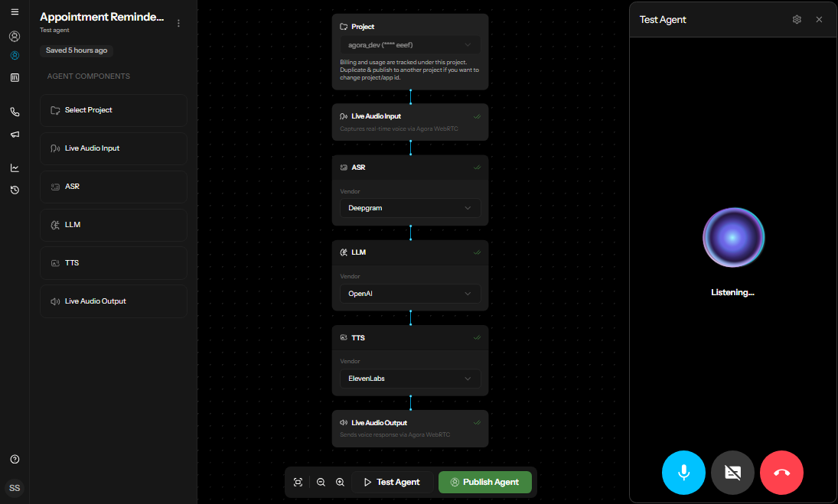Click the fit-to-view icon in bottom toolbar
Screen dimensions: 838x504
298,482
